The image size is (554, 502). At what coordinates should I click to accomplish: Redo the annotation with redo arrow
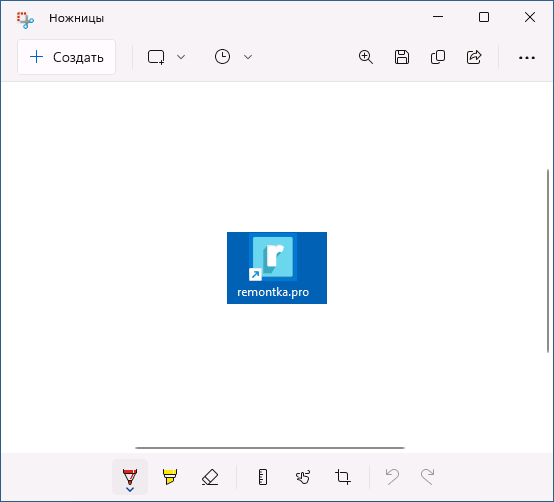click(427, 477)
